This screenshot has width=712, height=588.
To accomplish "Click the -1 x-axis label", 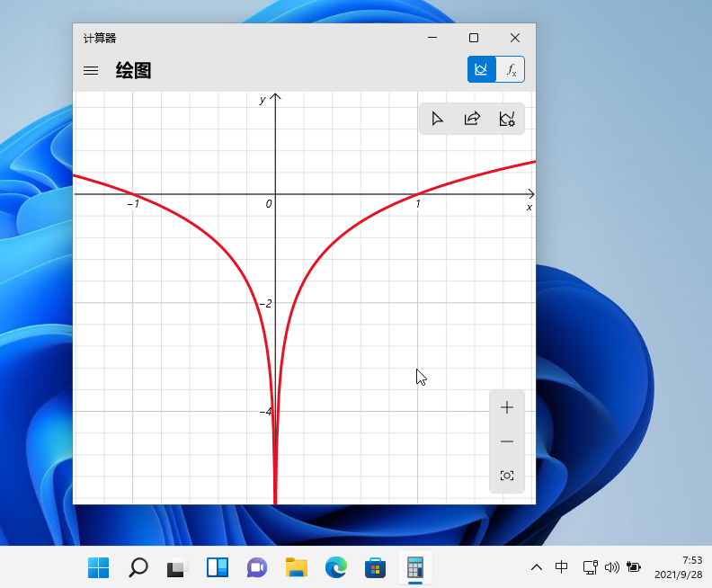I will pos(133,204).
